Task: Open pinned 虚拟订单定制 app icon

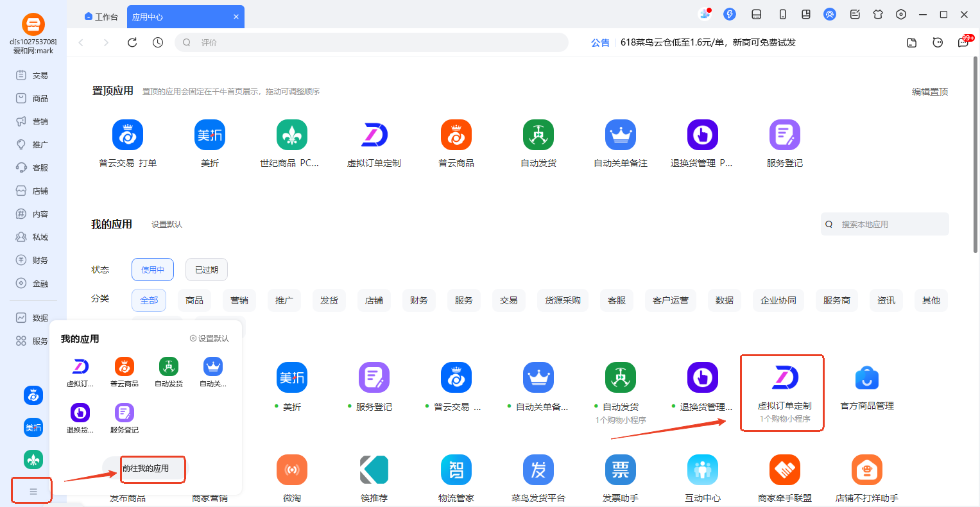Action: coord(374,135)
